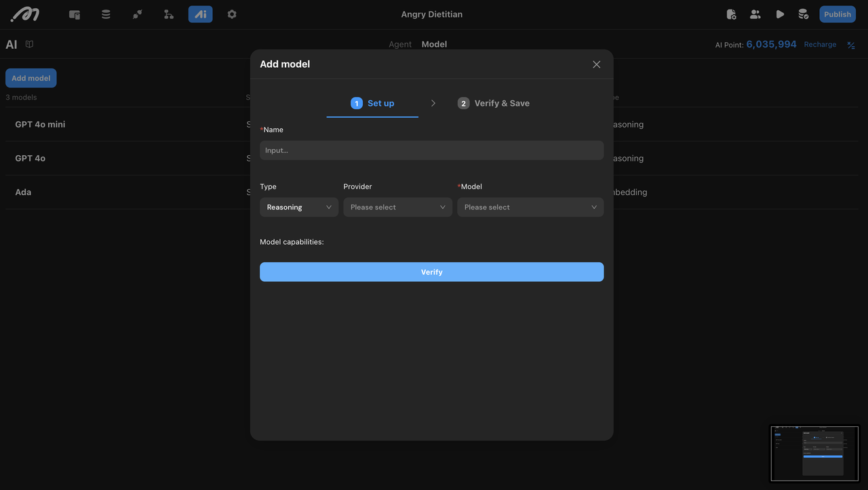Click the Name input field

click(x=432, y=150)
